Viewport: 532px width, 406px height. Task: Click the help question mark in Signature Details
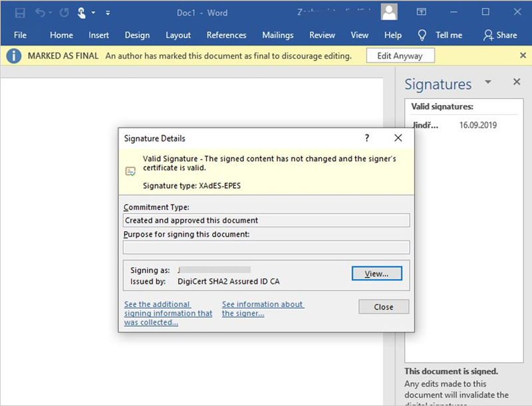[367, 138]
